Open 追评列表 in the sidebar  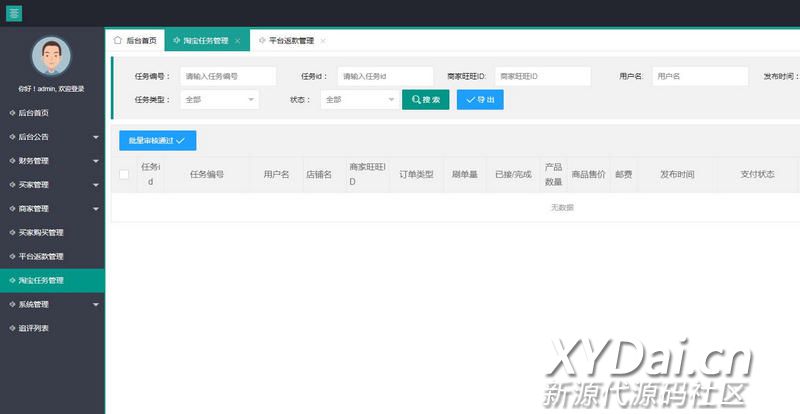[52, 328]
